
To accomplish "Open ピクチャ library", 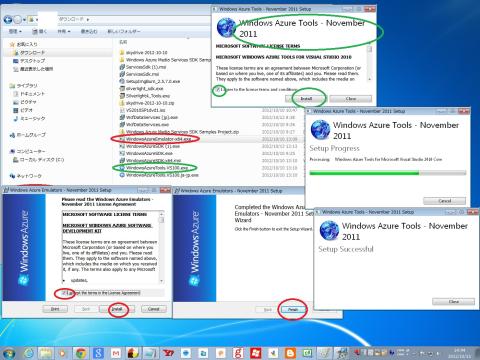I will coord(25,102).
